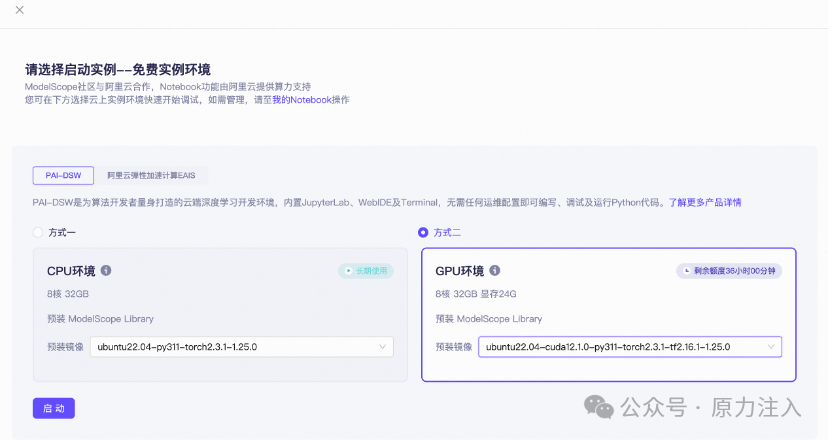Click the clock icon in the 剩余额度 badge
The image size is (828, 440).
pos(686,271)
